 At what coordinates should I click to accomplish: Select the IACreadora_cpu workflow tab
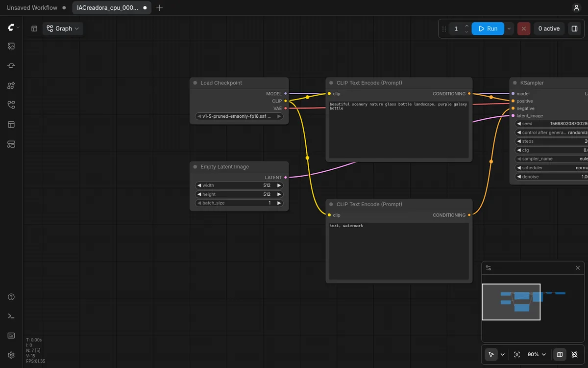112,8
